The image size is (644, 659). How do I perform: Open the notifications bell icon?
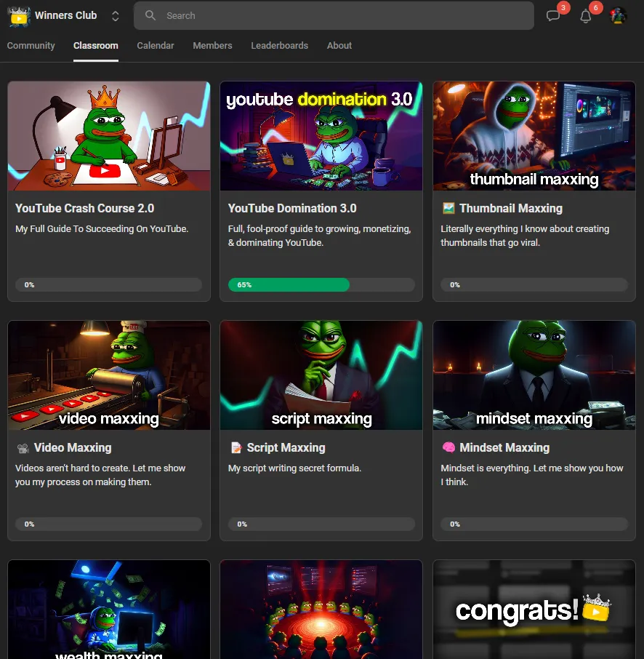[x=586, y=16]
